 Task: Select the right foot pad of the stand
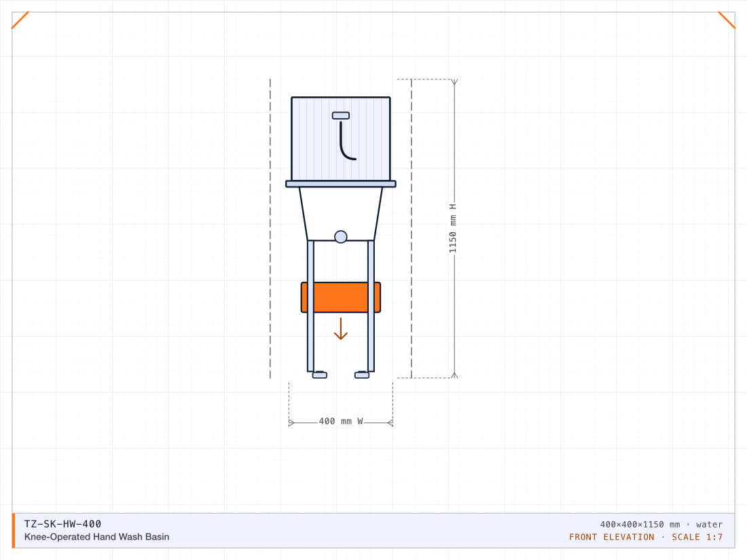coord(362,375)
